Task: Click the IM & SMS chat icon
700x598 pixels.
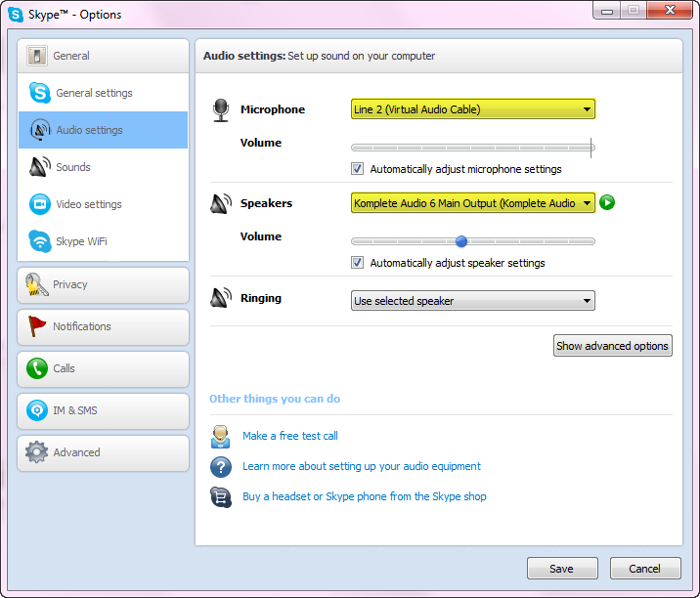Action: [36, 410]
